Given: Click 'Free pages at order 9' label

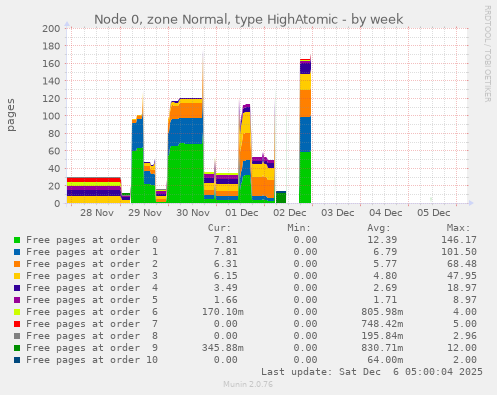Looking at the screenshot, I should coord(92,348).
